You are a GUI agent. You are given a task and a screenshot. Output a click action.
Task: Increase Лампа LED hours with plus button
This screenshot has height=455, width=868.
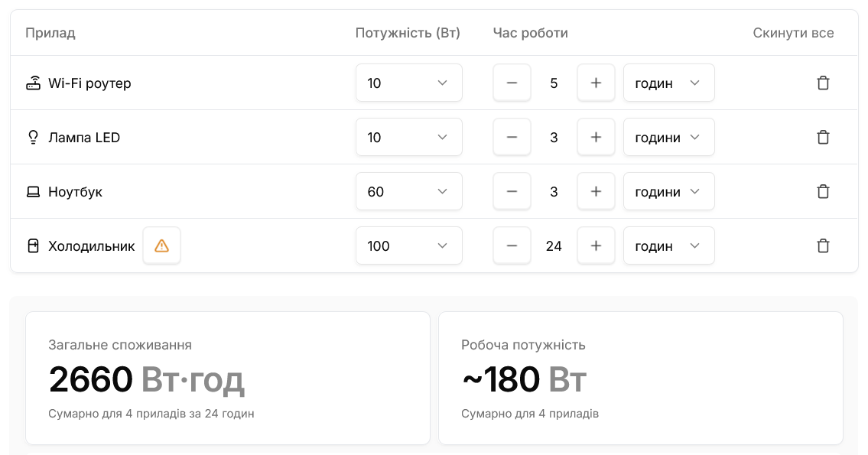[x=596, y=137]
